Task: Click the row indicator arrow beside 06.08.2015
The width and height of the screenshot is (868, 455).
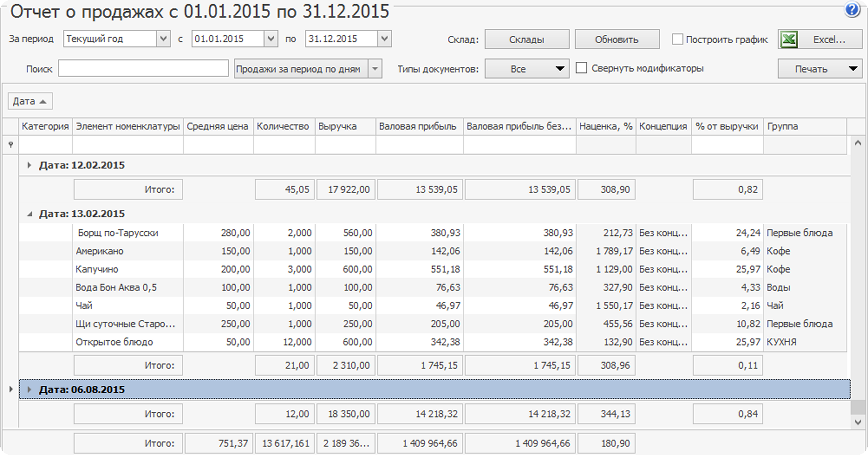Action: 11,389
